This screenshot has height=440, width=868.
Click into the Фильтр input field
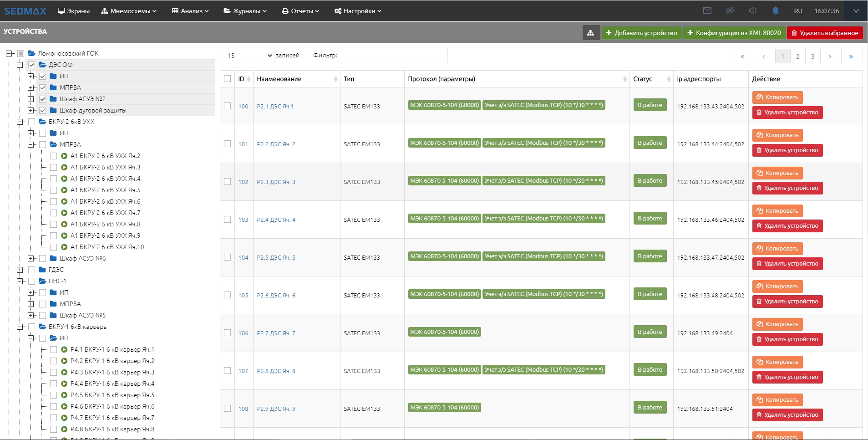[393, 56]
